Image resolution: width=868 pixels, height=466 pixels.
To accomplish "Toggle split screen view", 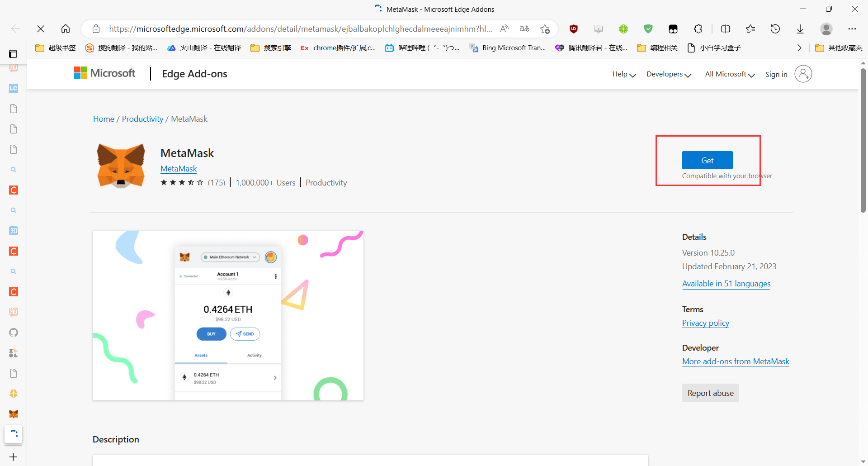I will 726,29.
